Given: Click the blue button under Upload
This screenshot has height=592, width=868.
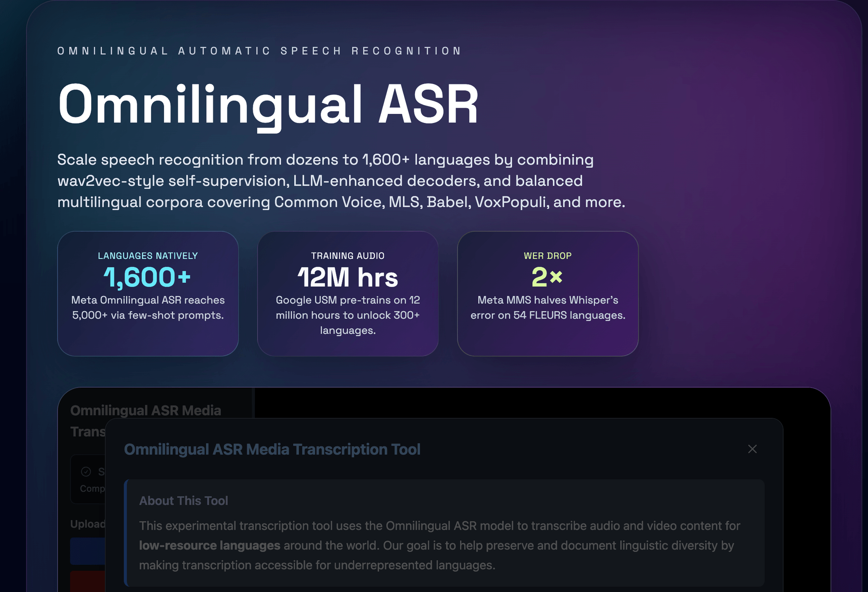Looking at the screenshot, I should pos(88,551).
